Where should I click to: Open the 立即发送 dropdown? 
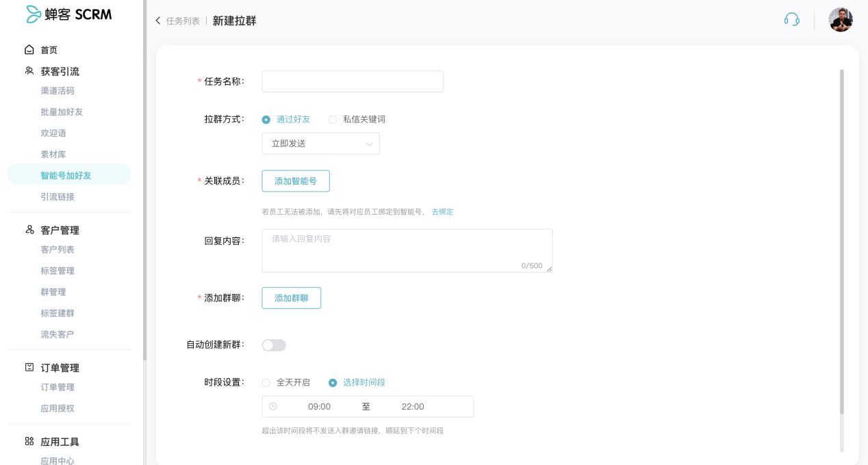320,144
